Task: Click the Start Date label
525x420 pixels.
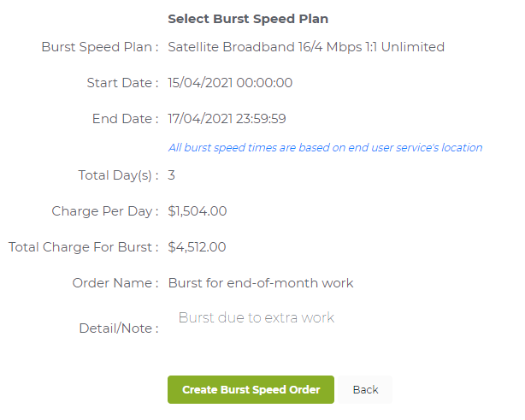Action: pos(122,83)
